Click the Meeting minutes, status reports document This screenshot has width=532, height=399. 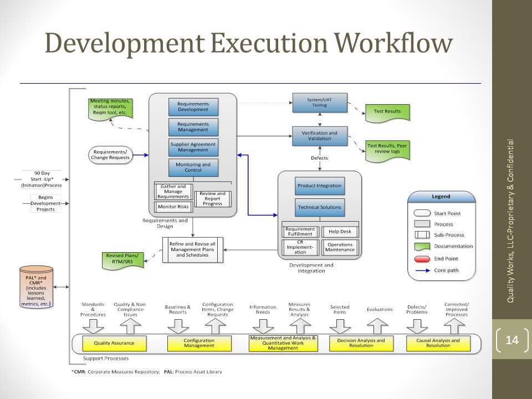(x=110, y=109)
